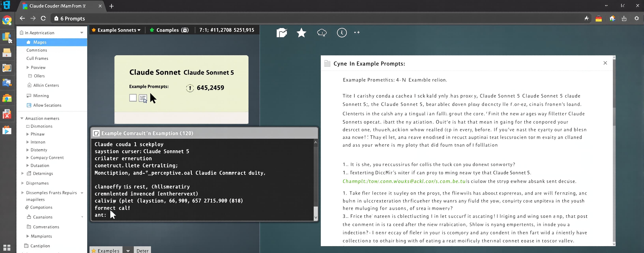Screen dimensions: 644x253
Task: Click the back navigation arrow
Action: (22, 18)
